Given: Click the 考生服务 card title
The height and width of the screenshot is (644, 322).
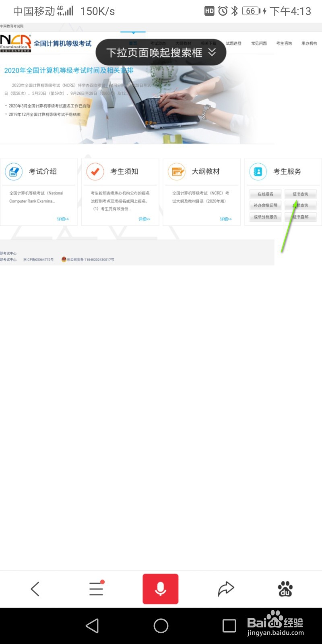Looking at the screenshot, I should tap(287, 171).
